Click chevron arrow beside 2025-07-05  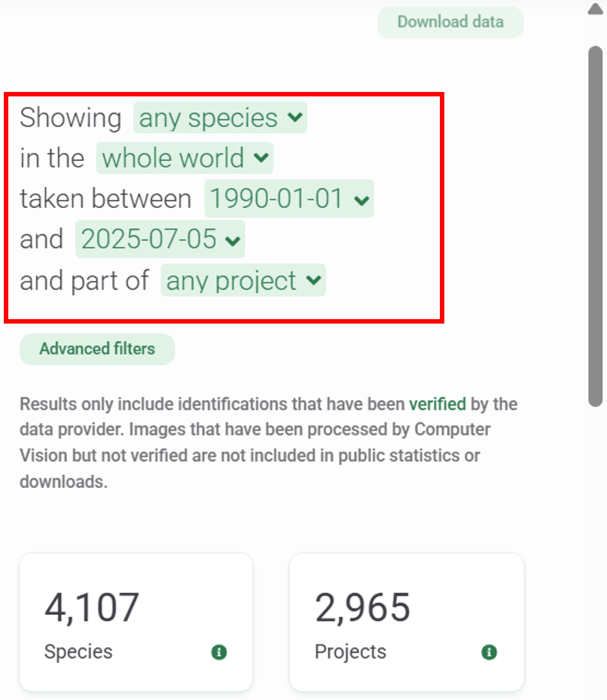[x=233, y=241]
